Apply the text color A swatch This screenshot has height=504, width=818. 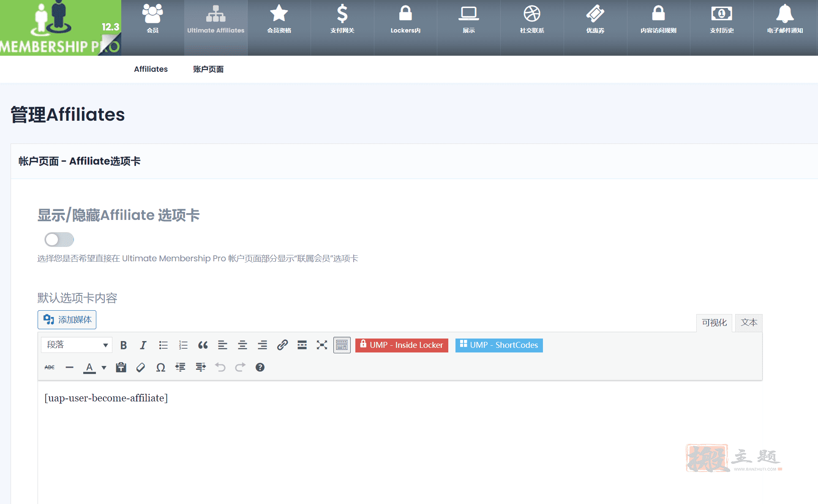coord(89,367)
